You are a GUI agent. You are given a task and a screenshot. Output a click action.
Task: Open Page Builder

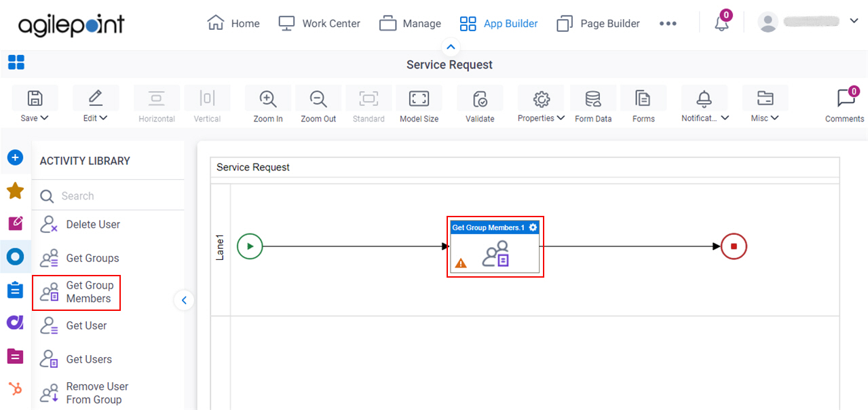pyautogui.click(x=598, y=23)
